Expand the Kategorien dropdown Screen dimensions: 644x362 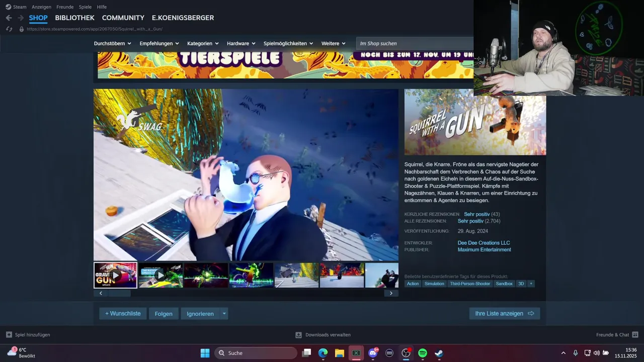point(203,43)
